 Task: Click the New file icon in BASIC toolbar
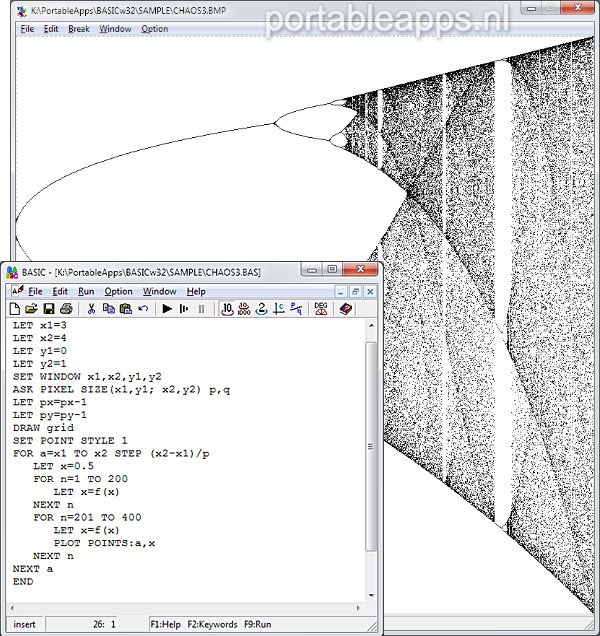point(16,309)
